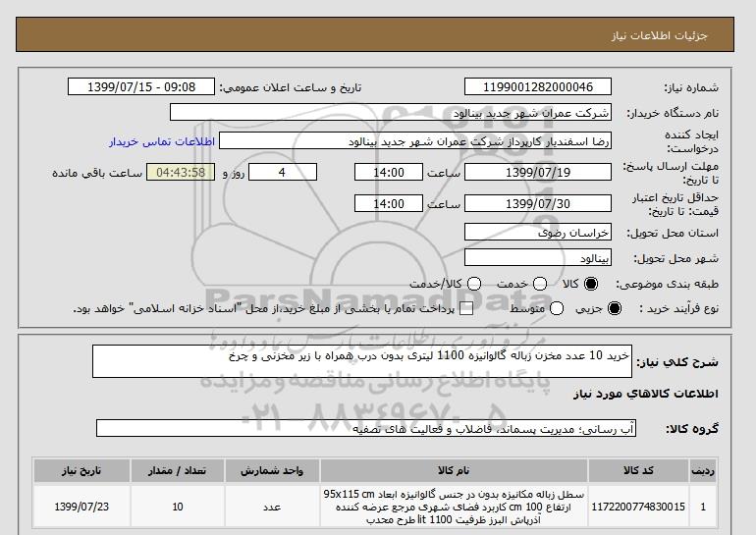Screen dimensions: 756x535
Task: Click the announcement date field 1399/07/15 - 09:08
Action: point(141,87)
